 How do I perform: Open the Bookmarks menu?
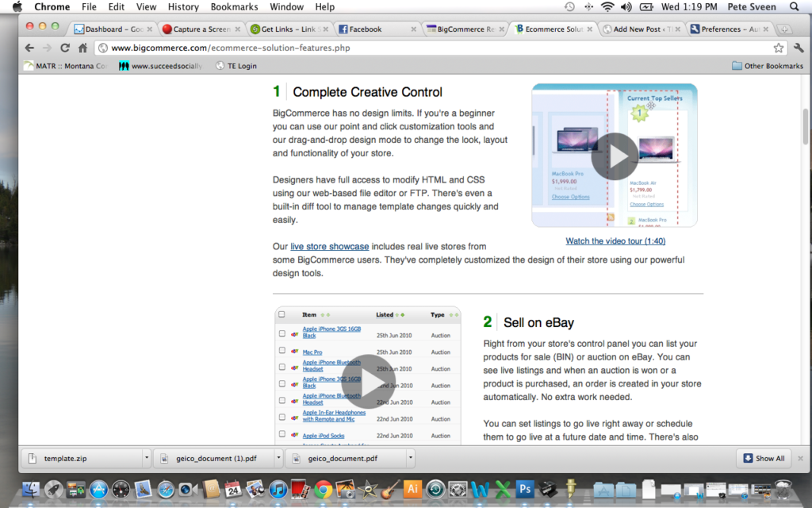click(234, 6)
